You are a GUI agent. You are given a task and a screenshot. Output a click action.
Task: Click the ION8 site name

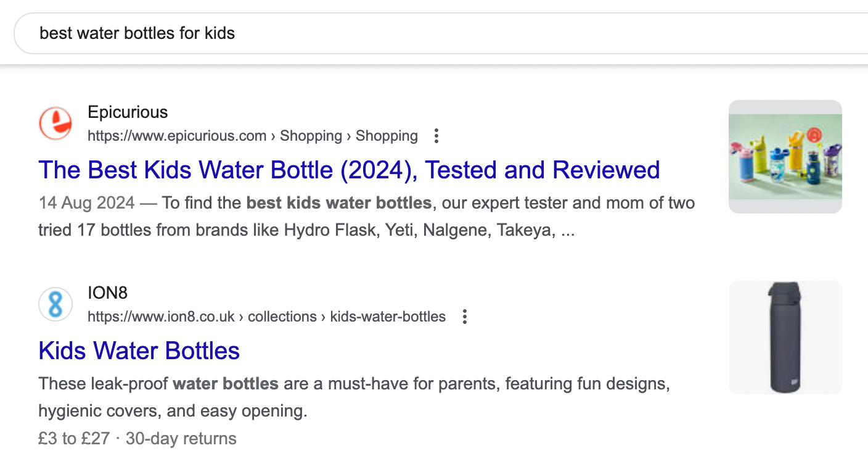tap(107, 293)
